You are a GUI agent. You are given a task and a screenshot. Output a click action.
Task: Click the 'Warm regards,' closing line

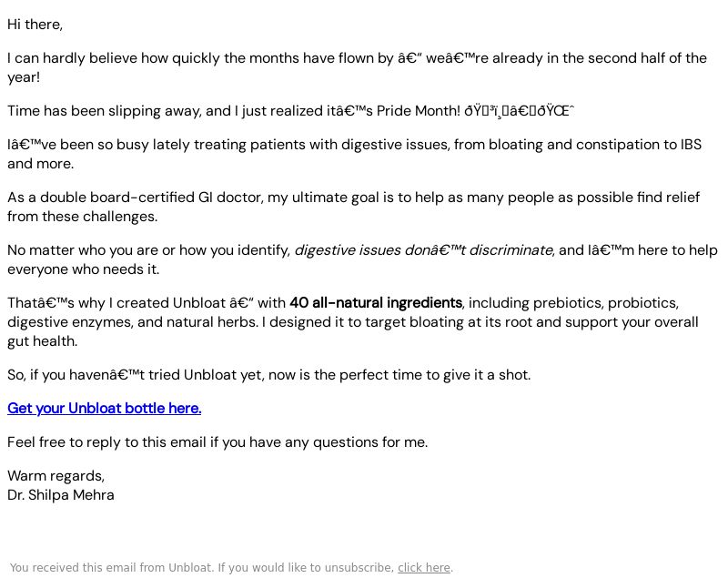(x=56, y=476)
